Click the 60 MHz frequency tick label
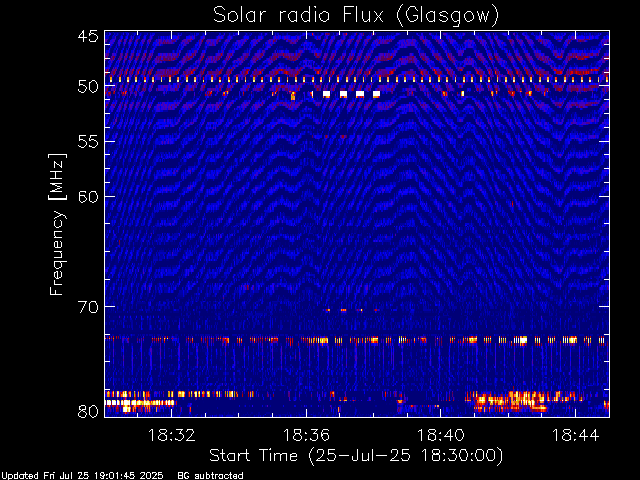The image size is (640, 480). tap(88, 197)
